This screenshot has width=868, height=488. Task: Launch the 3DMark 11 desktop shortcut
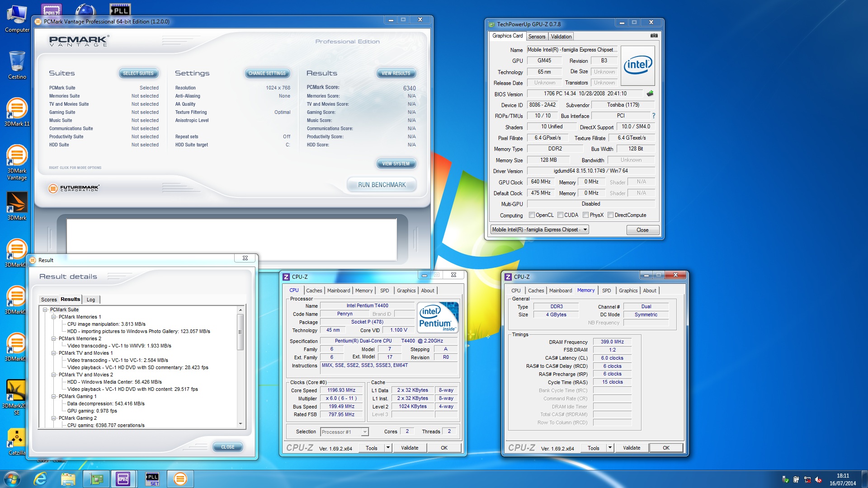point(17,112)
